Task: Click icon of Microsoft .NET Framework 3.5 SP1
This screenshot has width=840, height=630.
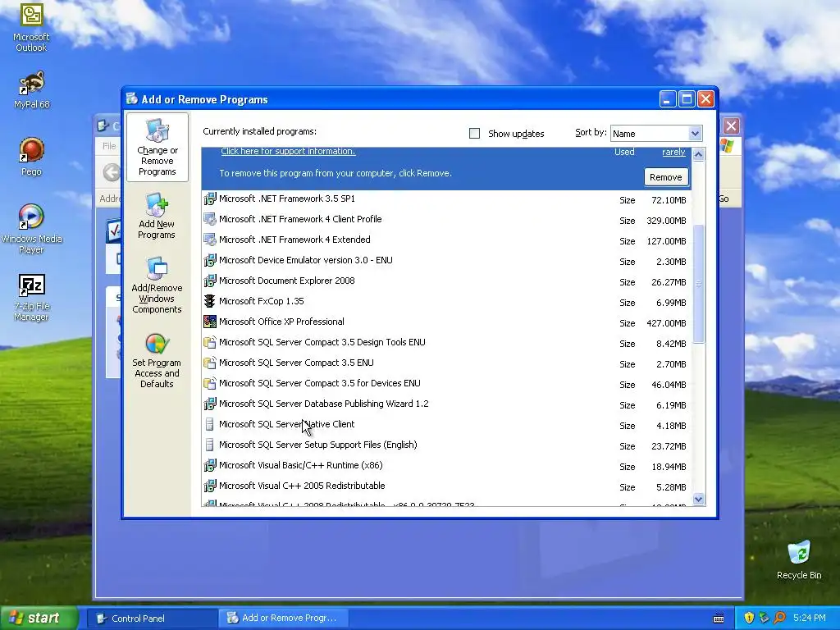Action: click(210, 199)
